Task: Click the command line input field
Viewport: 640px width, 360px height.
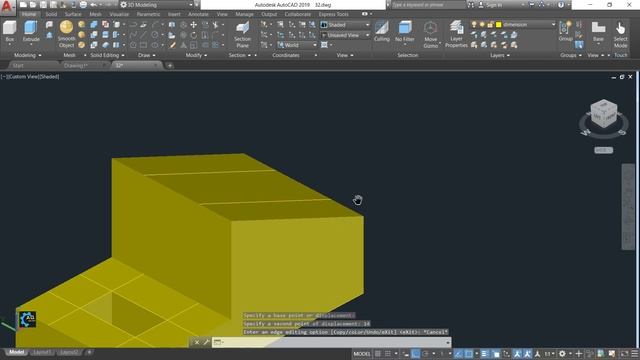Action: [331, 342]
